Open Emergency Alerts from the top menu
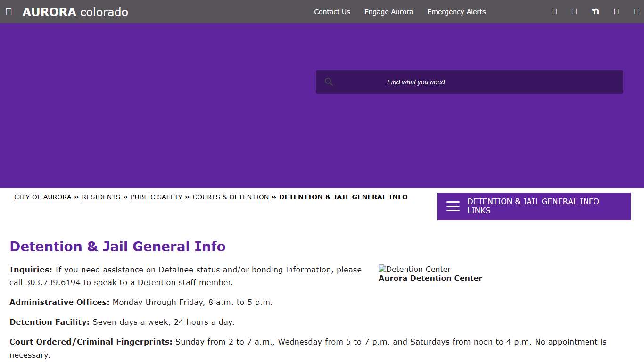This screenshot has width=644, height=362. point(456,12)
